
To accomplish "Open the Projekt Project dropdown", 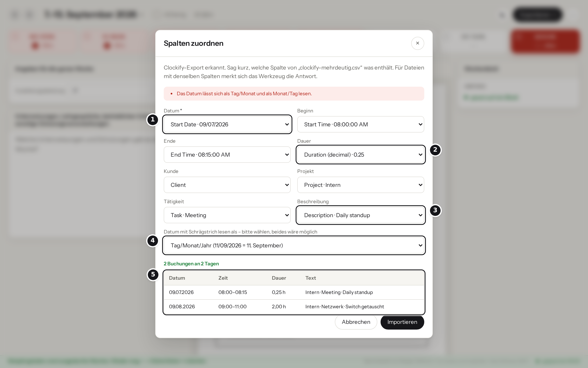I will (361, 185).
